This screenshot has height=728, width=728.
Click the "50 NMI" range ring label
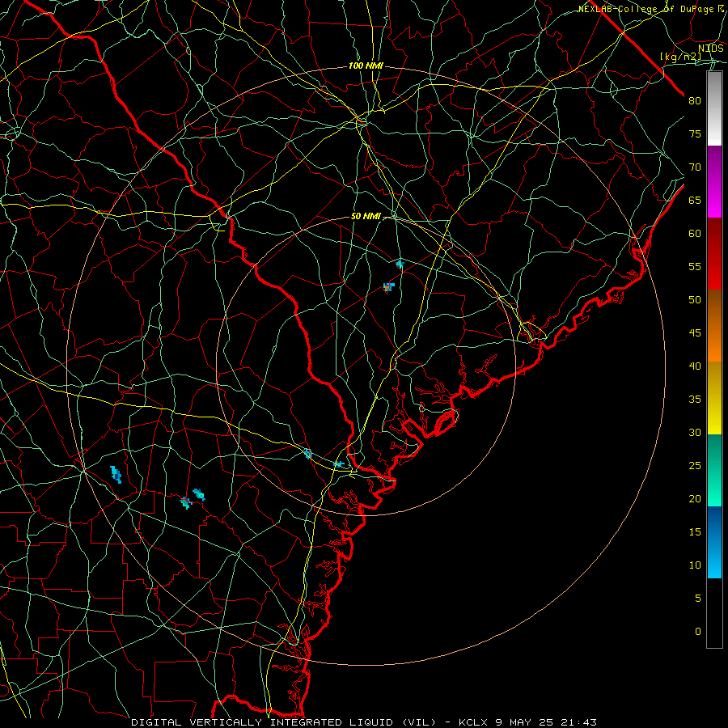pos(366,216)
